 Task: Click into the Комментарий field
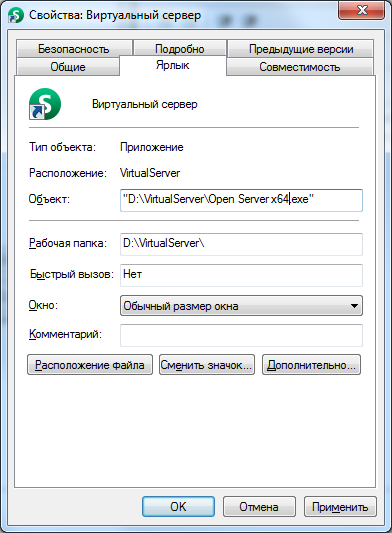[241, 335]
